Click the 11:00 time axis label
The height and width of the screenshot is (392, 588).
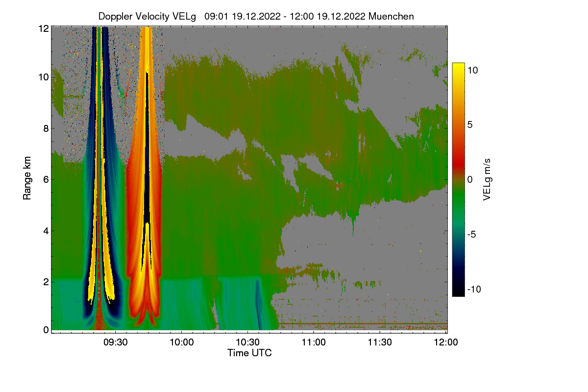[314, 343]
